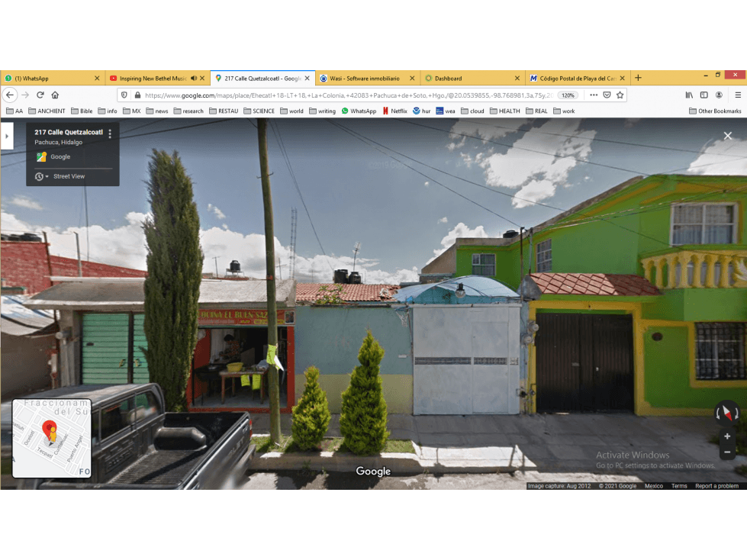Save page to Pocket

[x=607, y=95]
